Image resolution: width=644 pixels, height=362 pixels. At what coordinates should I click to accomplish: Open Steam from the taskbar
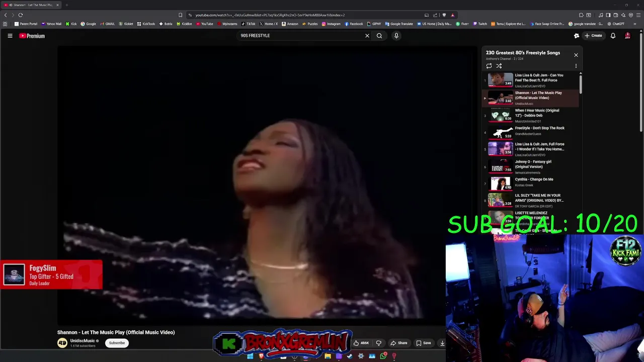[350, 356]
